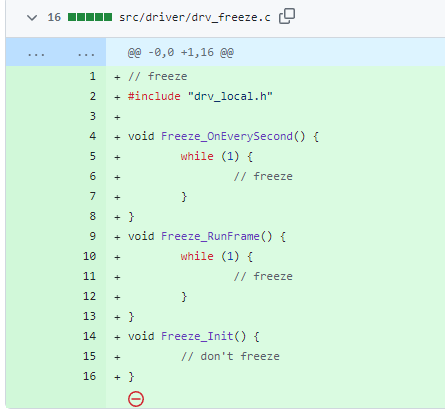Click line number 14 gutter
Screen dimensions: 445x415
pos(89,336)
